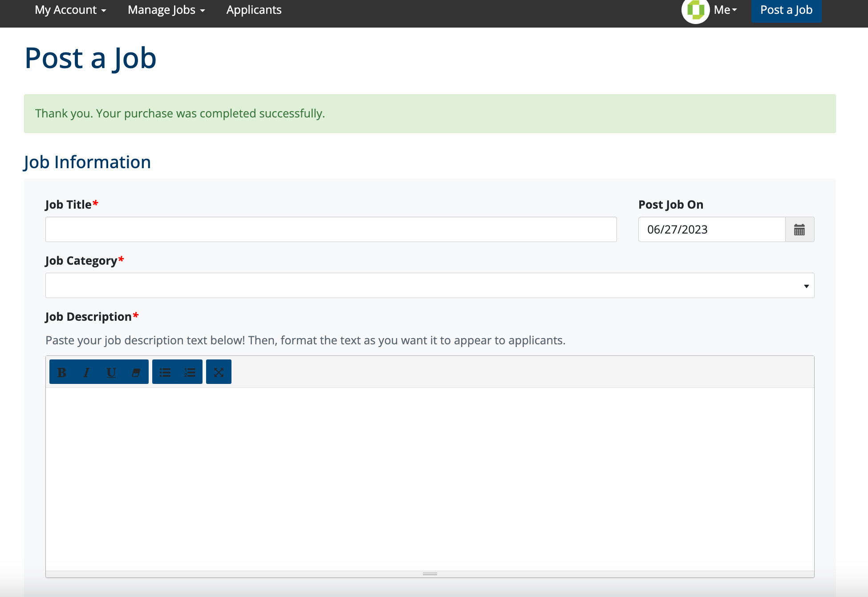
Task: Open the My Account menu
Action: click(x=70, y=10)
